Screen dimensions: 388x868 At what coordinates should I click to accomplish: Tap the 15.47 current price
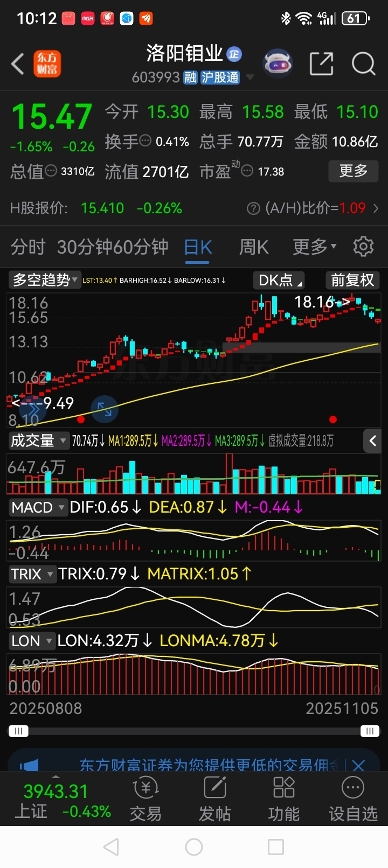(x=52, y=116)
